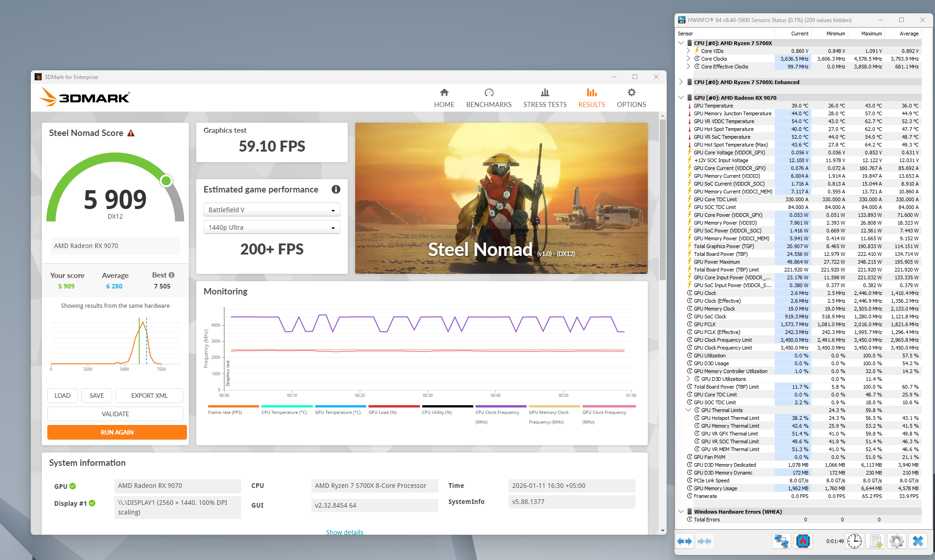Click the Estimated game performance info icon

coord(336,189)
